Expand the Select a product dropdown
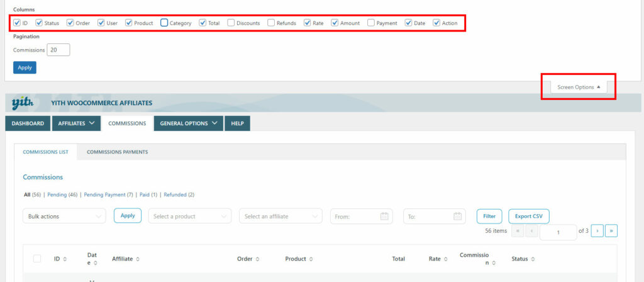This screenshot has height=282, width=644. click(189, 217)
